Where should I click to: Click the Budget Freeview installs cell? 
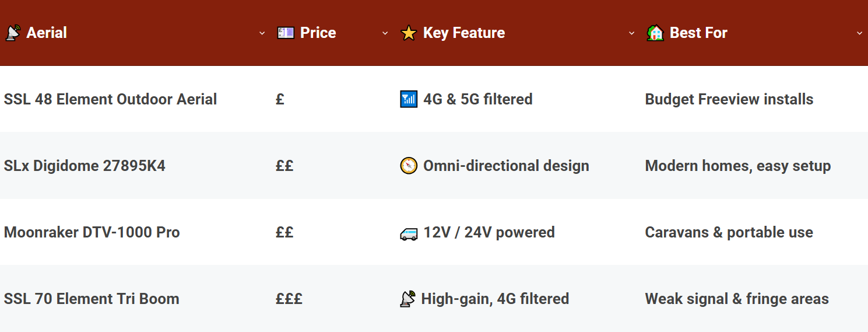[729, 99]
